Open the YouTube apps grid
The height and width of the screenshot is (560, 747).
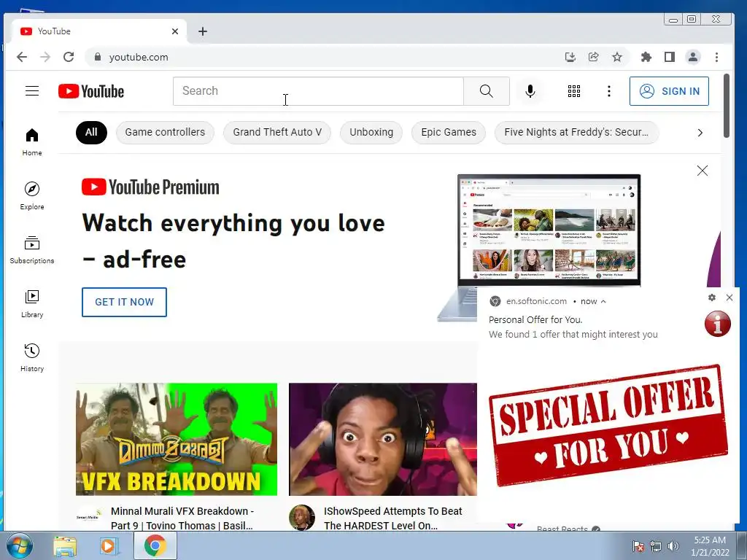pos(574,91)
